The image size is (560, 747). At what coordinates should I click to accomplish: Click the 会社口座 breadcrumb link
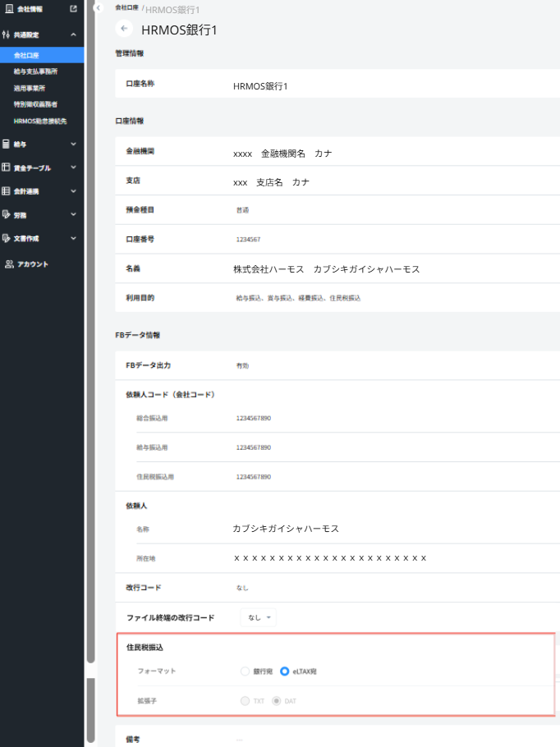pos(127,7)
